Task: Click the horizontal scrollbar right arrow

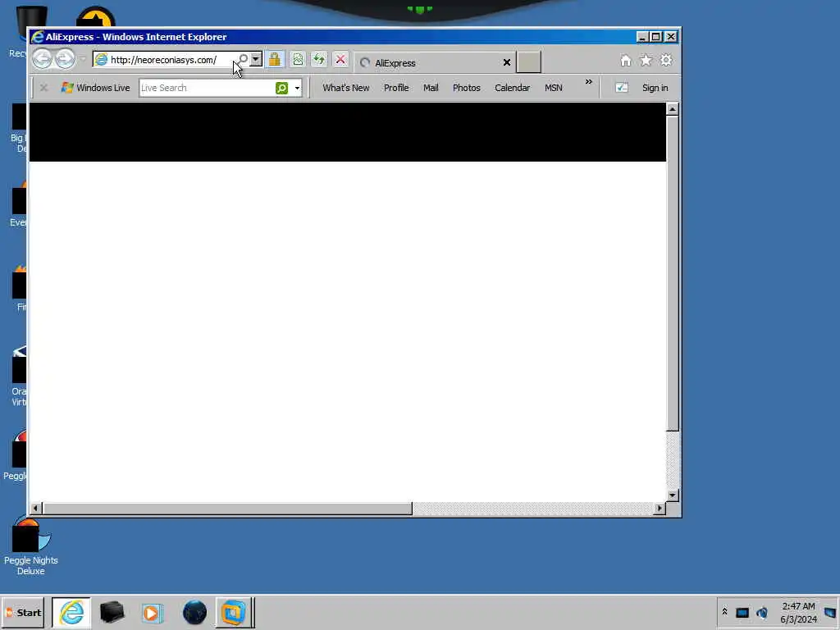Action: click(660, 508)
